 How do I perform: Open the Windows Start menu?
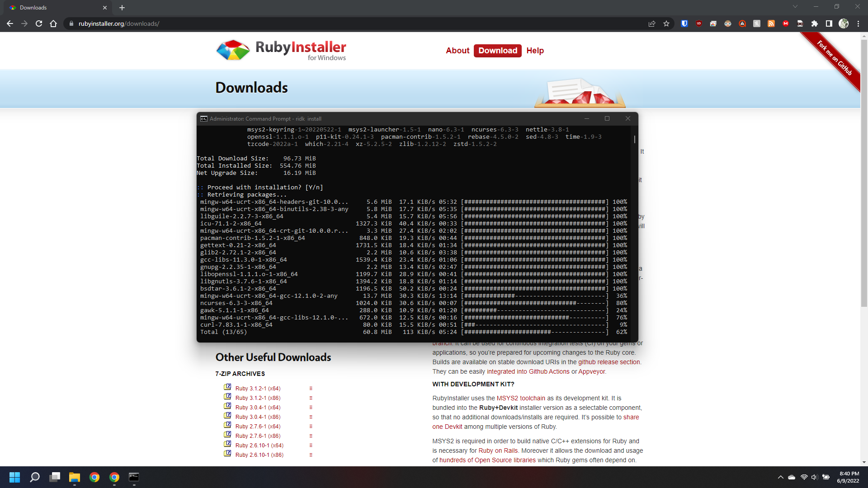[14, 477]
